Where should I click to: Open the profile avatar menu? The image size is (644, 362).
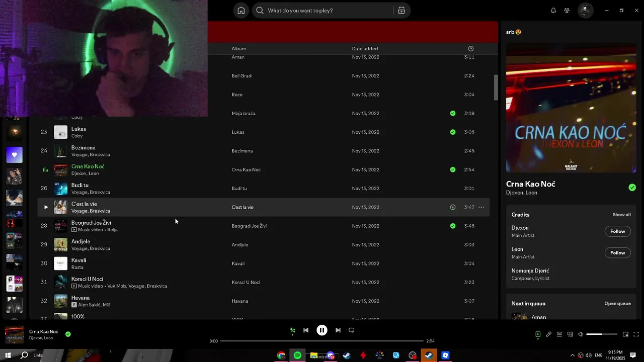(x=585, y=11)
